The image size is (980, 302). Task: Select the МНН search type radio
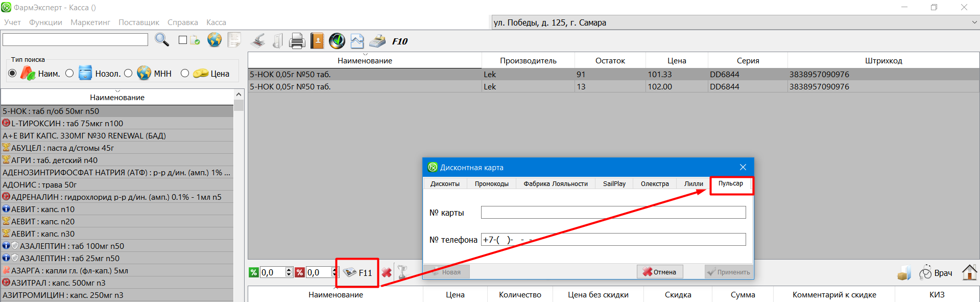coord(128,74)
